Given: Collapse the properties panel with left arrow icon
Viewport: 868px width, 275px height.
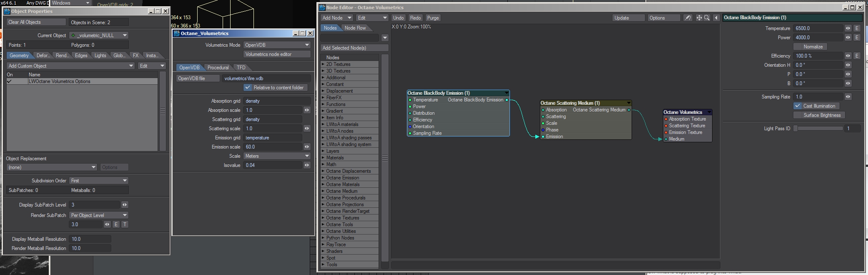Looking at the screenshot, I should coord(716,18).
